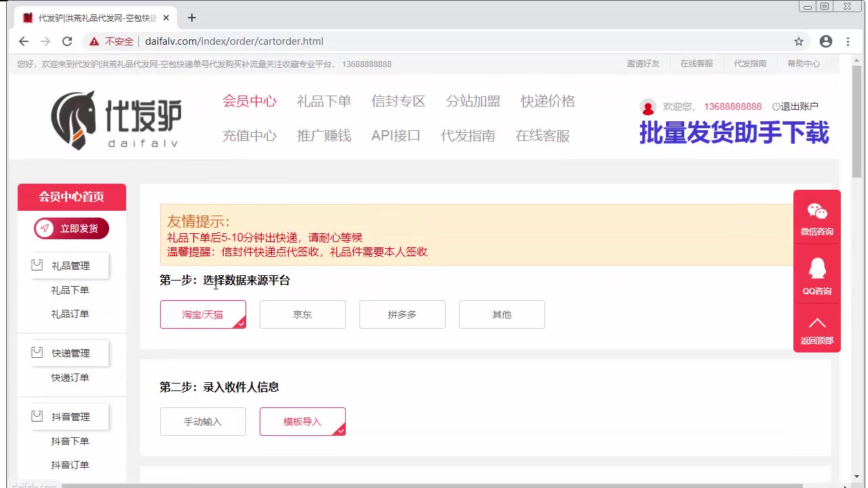Click the 立即发货 paper-plane button

tap(71, 228)
